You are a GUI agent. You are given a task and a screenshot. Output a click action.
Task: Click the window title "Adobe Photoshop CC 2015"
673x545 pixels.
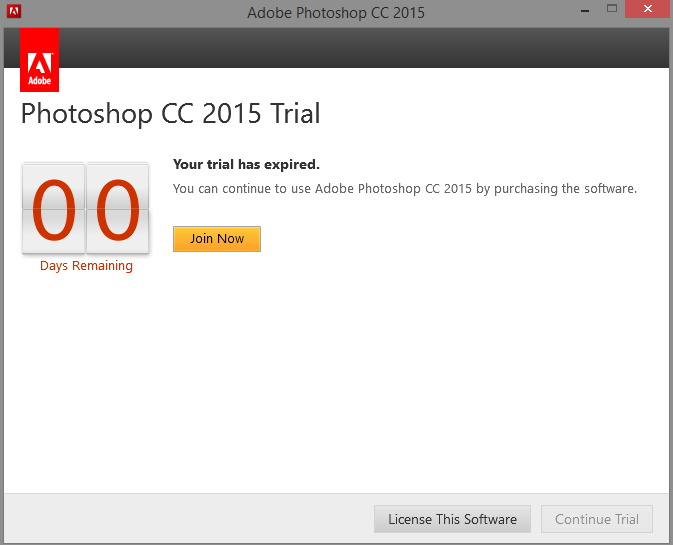coord(336,12)
